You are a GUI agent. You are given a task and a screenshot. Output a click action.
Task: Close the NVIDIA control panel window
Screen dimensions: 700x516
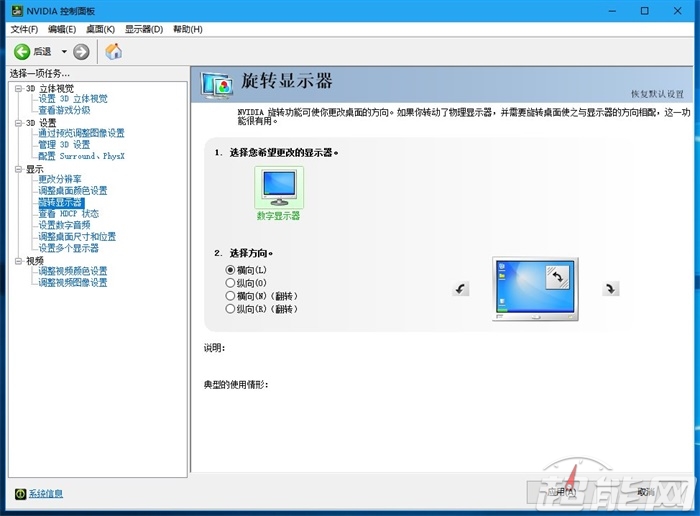point(678,11)
